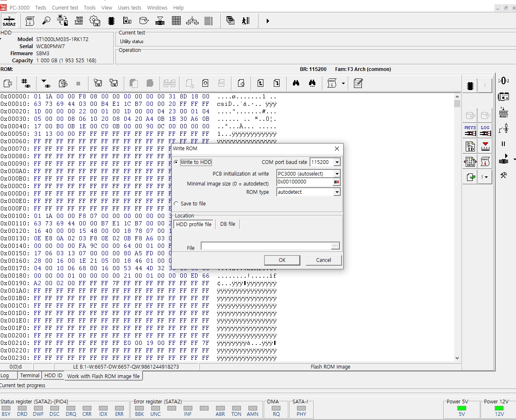The height and width of the screenshot is (420, 516).
Task: Expand the COM port baud rate dropdown
Action: point(337,162)
